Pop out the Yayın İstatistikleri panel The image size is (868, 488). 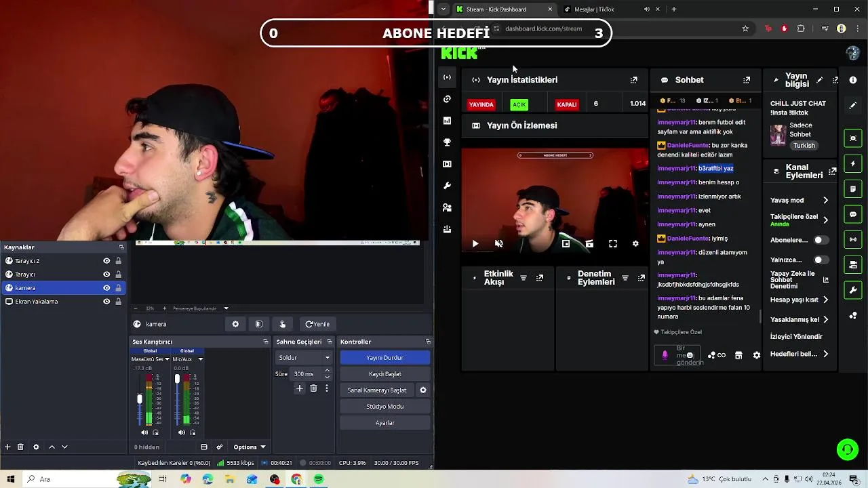tap(633, 80)
